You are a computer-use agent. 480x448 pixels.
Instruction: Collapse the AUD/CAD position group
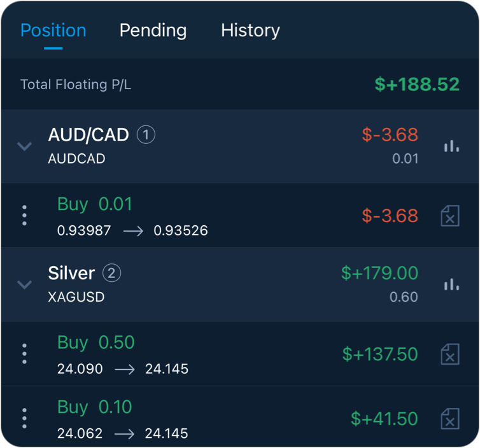24,146
